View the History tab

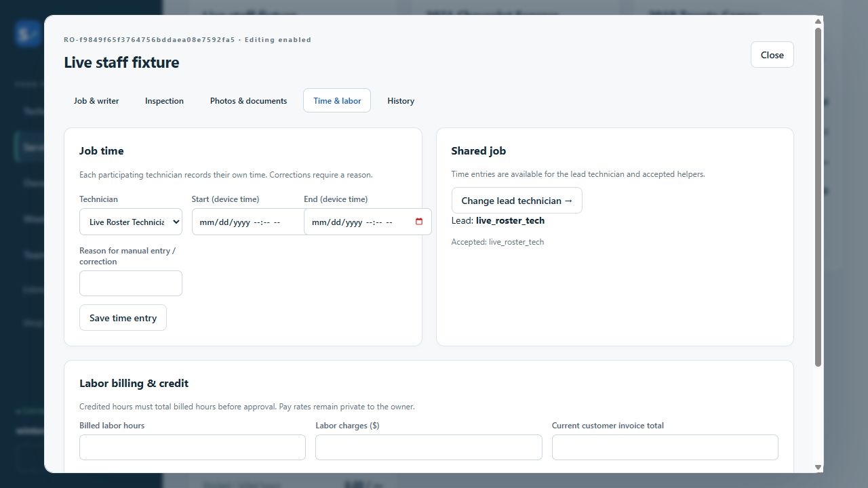pos(401,100)
